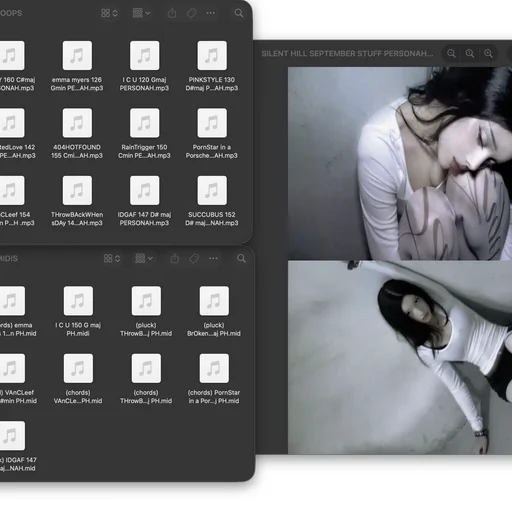Click the top preview image of the woman
Image resolution: width=512 pixels, height=512 pixels.
(400, 163)
